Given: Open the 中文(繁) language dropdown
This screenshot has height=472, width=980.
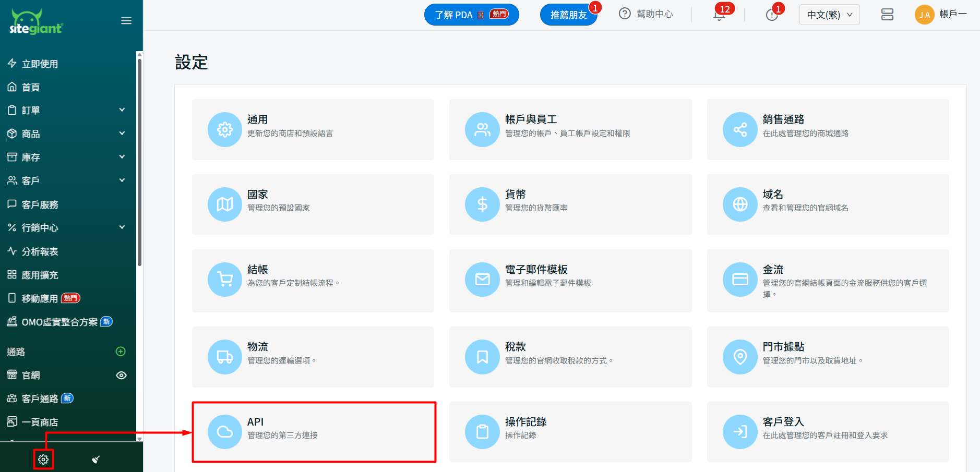Looking at the screenshot, I should pos(829,15).
